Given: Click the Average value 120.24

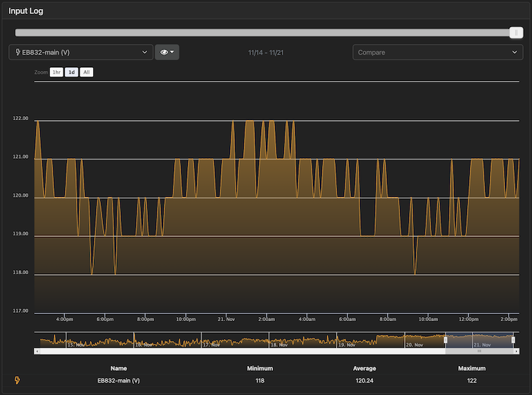Looking at the screenshot, I should point(364,380).
